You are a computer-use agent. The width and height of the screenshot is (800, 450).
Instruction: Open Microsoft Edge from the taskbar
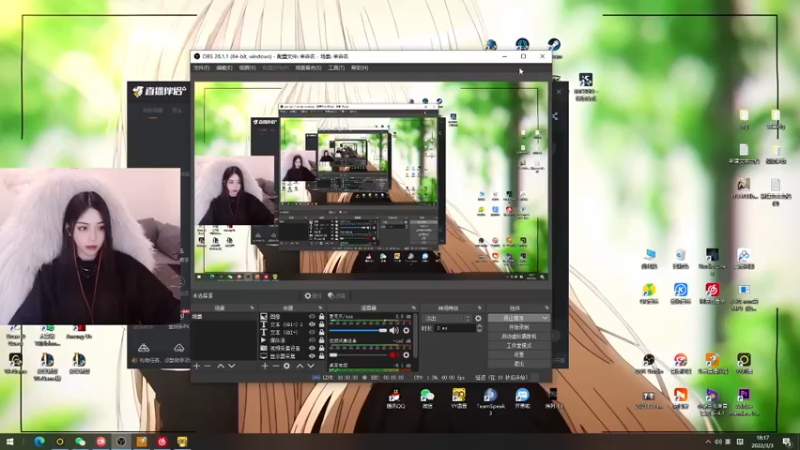(39, 441)
